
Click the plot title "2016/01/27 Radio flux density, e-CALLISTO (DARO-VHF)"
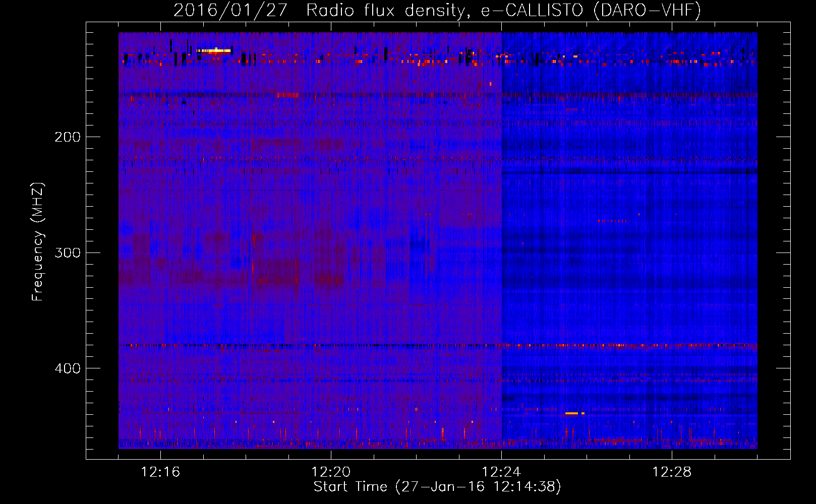click(x=437, y=10)
